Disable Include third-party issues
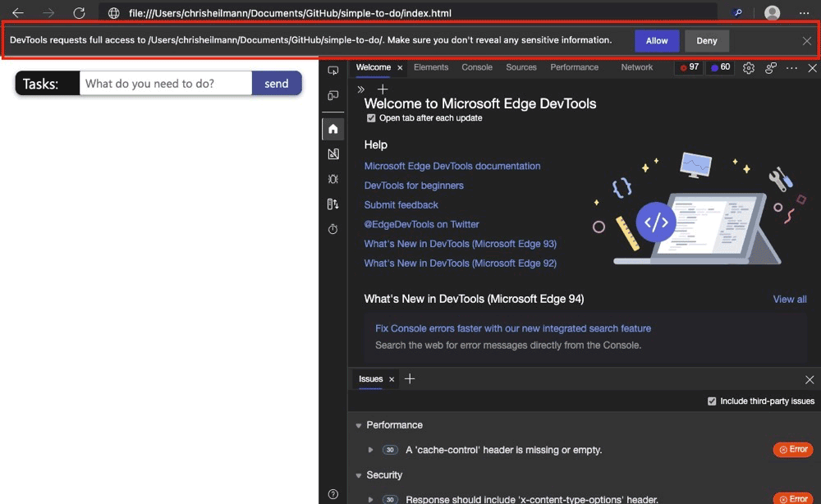Image resolution: width=821 pixels, height=504 pixels. pos(711,401)
